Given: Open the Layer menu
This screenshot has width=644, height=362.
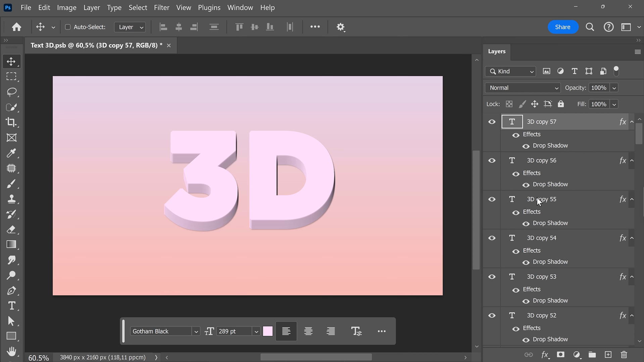Looking at the screenshot, I should click(92, 7).
